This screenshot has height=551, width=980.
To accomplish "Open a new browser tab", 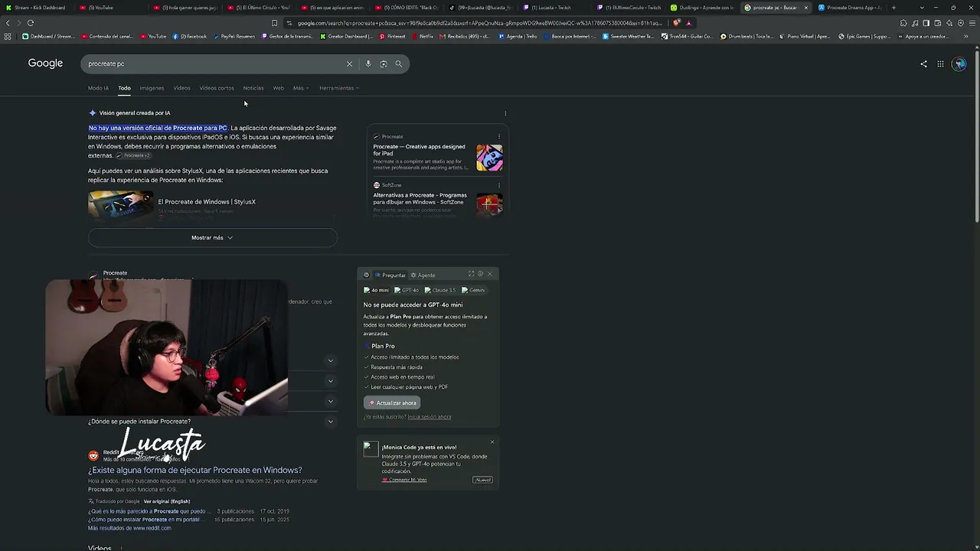I will coord(893,8).
